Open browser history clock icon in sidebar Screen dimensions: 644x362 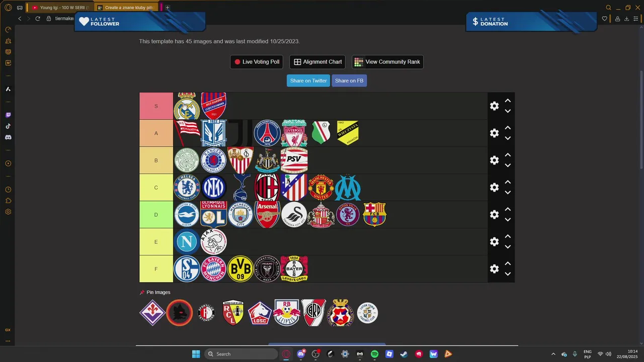pos(8,190)
